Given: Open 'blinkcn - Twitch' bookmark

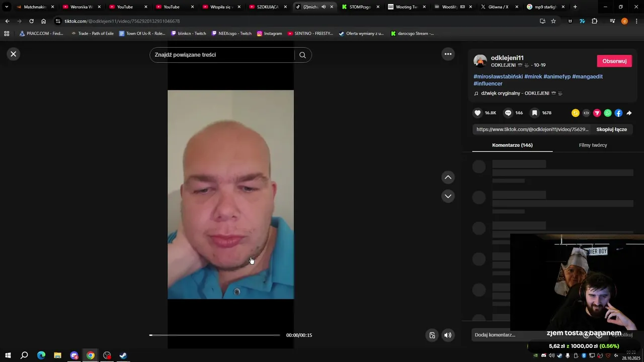Looking at the screenshot, I should [189, 34].
